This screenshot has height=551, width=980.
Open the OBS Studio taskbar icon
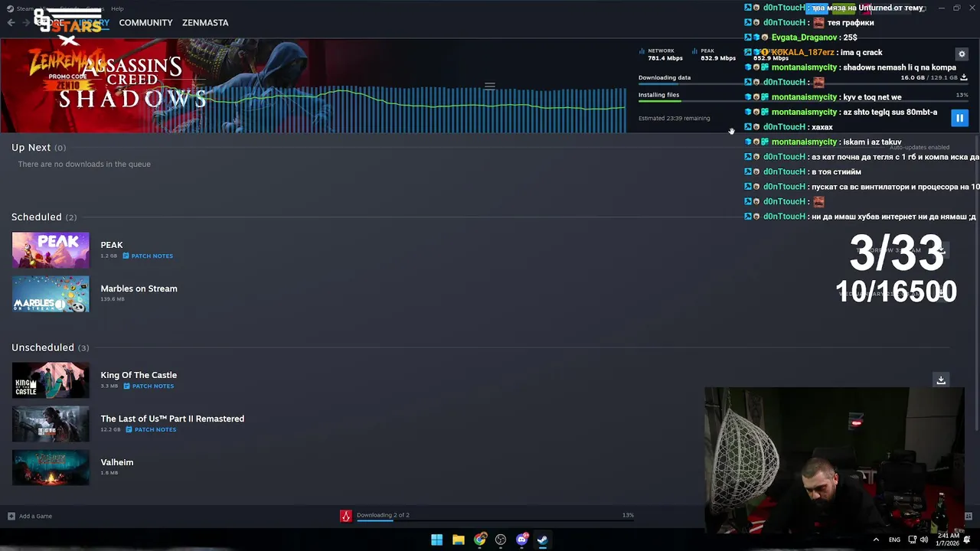tap(501, 540)
